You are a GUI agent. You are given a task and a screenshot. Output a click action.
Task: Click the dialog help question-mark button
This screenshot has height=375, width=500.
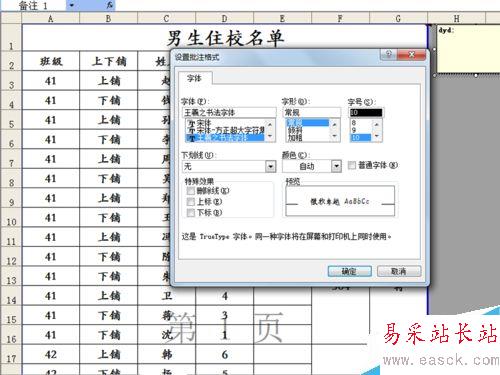(x=388, y=54)
